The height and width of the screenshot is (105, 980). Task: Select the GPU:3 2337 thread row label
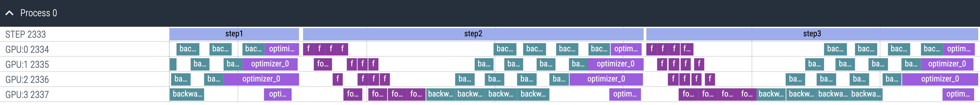[x=27, y=94]
